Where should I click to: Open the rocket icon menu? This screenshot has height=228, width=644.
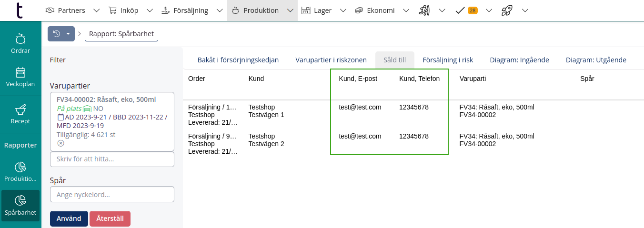pos(507,10)
